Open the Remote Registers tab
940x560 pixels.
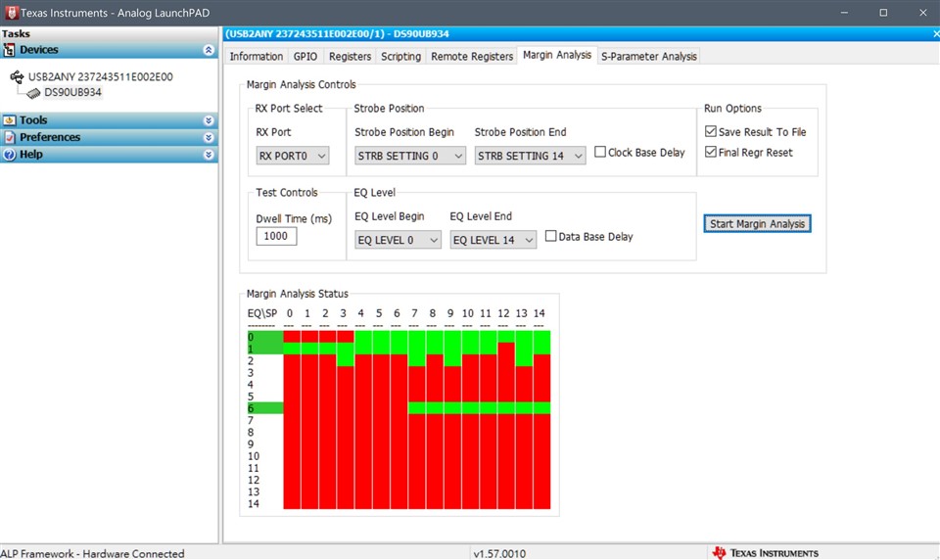472,57
